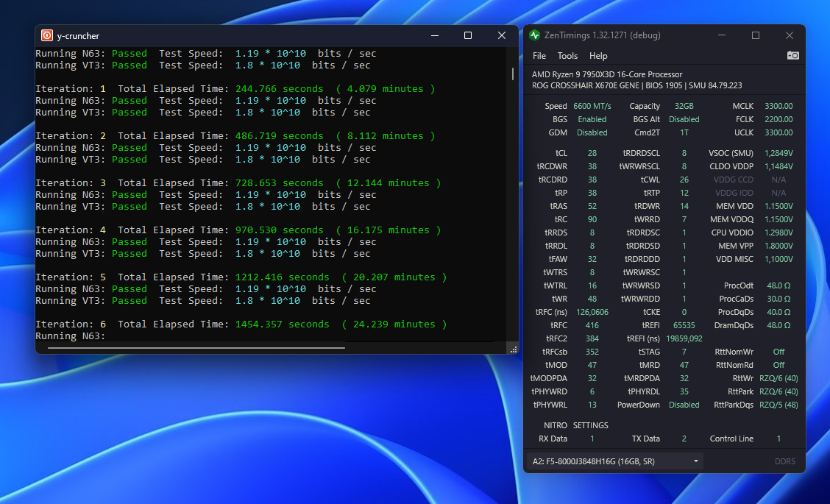Click the tPHYRDL value 35
This screenshot has width=830, height=504.
(684, 391)
